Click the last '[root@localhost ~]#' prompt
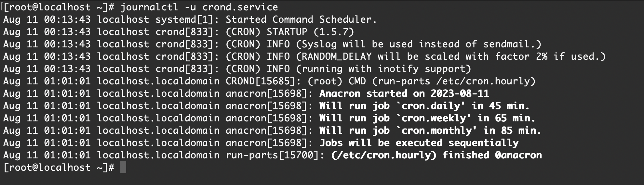Viewport: 644px width, 185px height. click(59, 167)
